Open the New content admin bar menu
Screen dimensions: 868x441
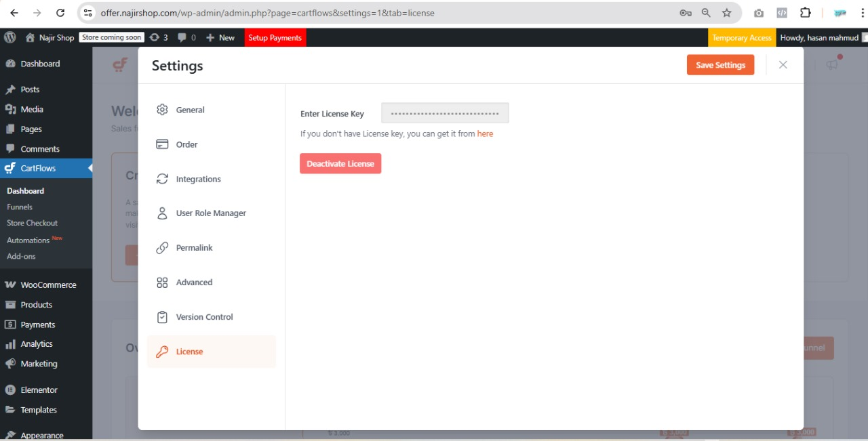tap(220, 38)
